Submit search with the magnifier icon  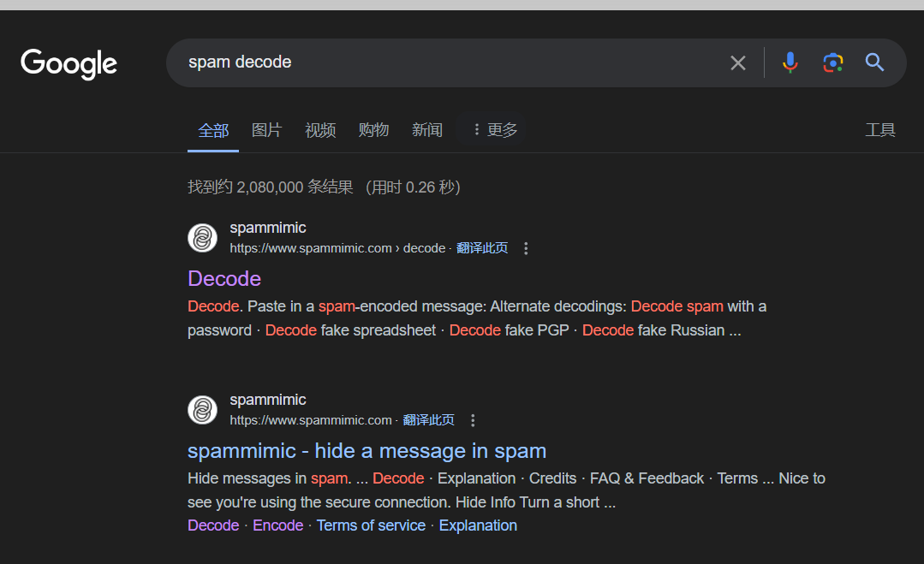[x=874, y=62]
